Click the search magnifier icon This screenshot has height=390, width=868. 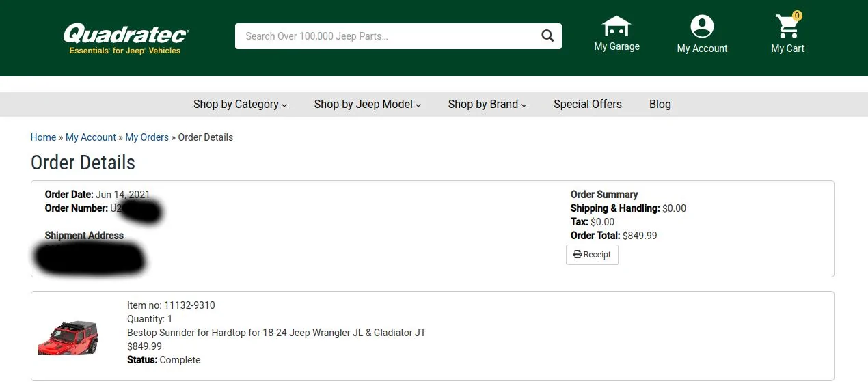tap(547, 36)
